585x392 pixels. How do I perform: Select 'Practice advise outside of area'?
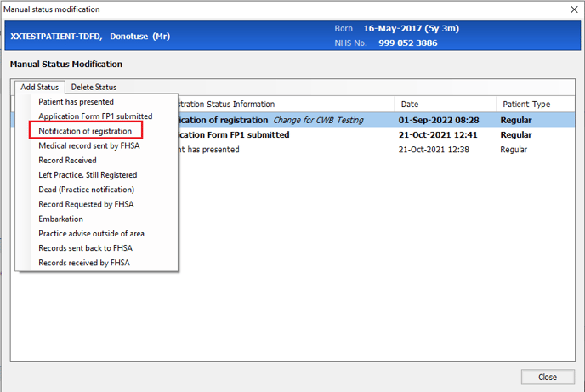point(91,233)
